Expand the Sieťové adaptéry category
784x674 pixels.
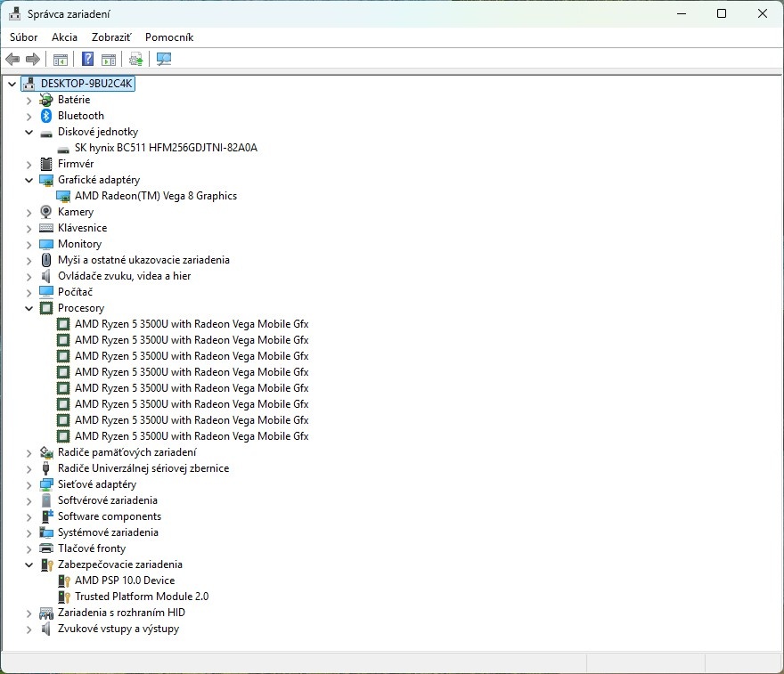click(29, 484)
